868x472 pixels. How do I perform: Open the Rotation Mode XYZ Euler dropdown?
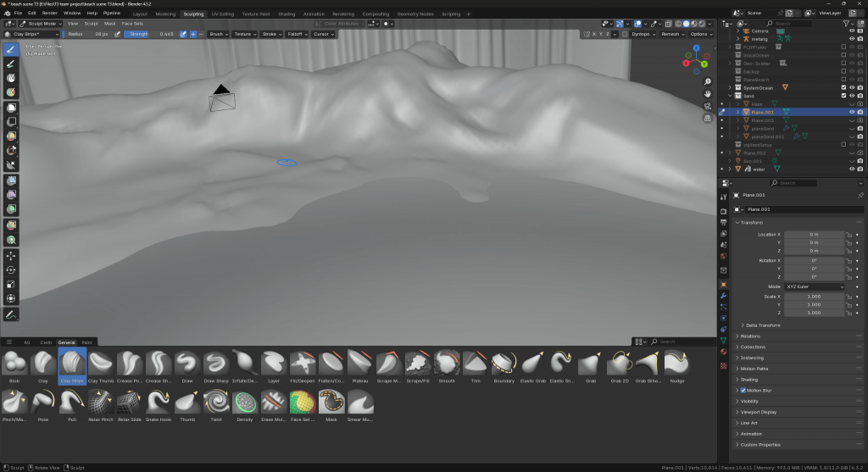coord(815,287)
